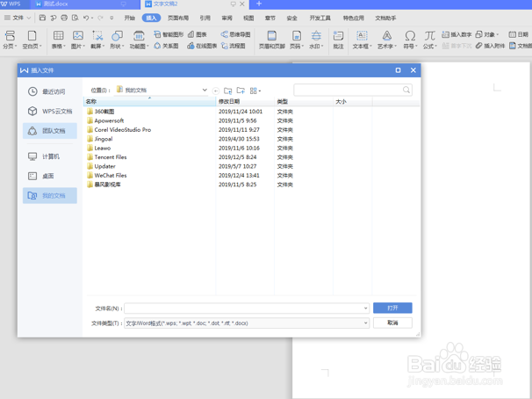
Task: Click the undo arrow icon
Action: 86,18
